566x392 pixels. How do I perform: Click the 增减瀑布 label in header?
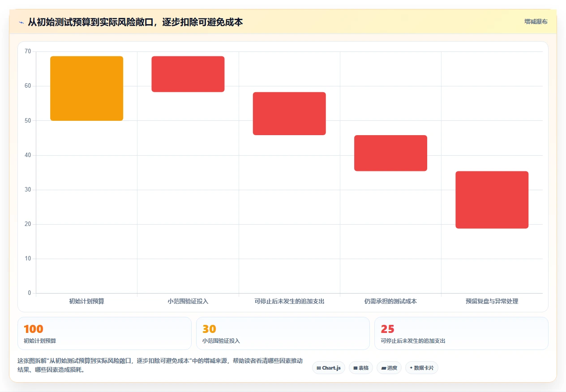click(x=536, y=21)
